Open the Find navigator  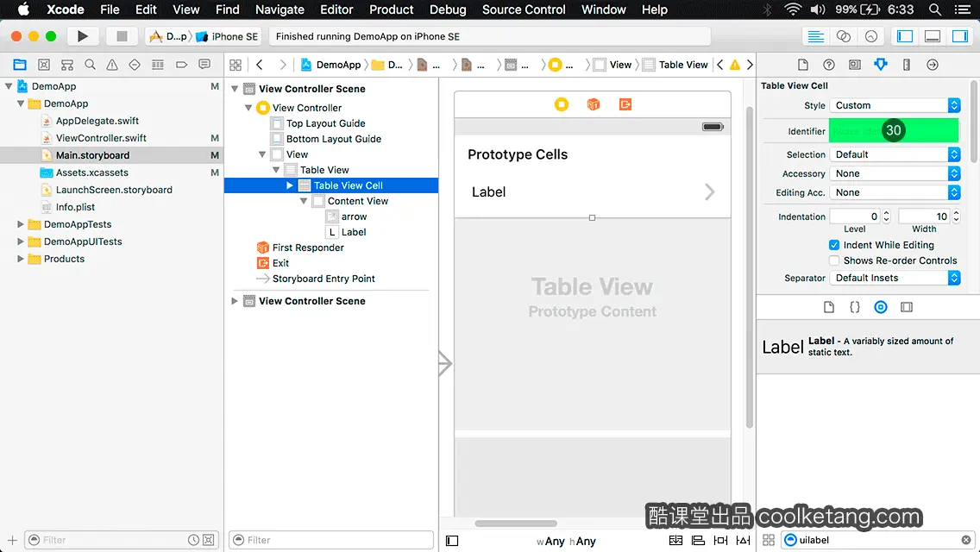tap(90, 65)
